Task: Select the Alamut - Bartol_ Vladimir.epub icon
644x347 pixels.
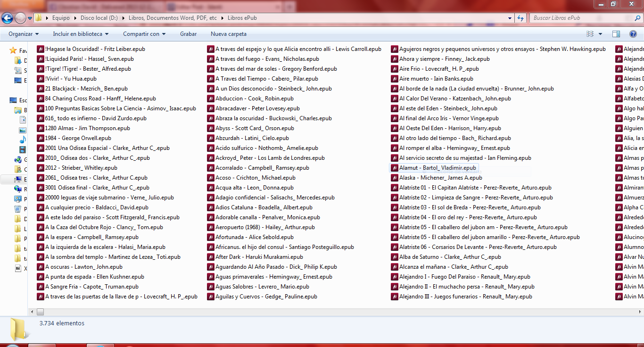Action: [x=395, y=168]
